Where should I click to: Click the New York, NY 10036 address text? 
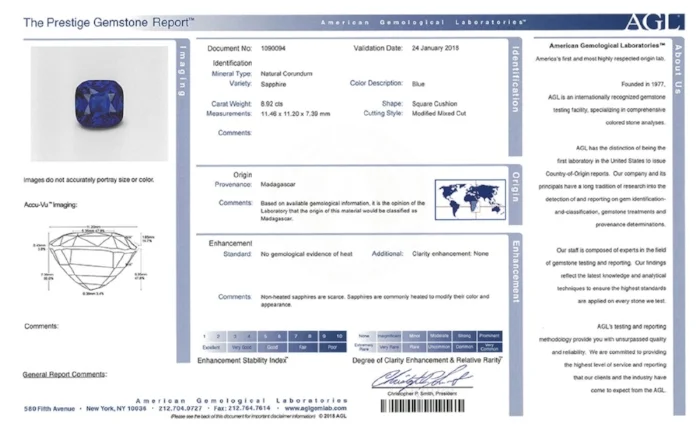coord(116,408)
